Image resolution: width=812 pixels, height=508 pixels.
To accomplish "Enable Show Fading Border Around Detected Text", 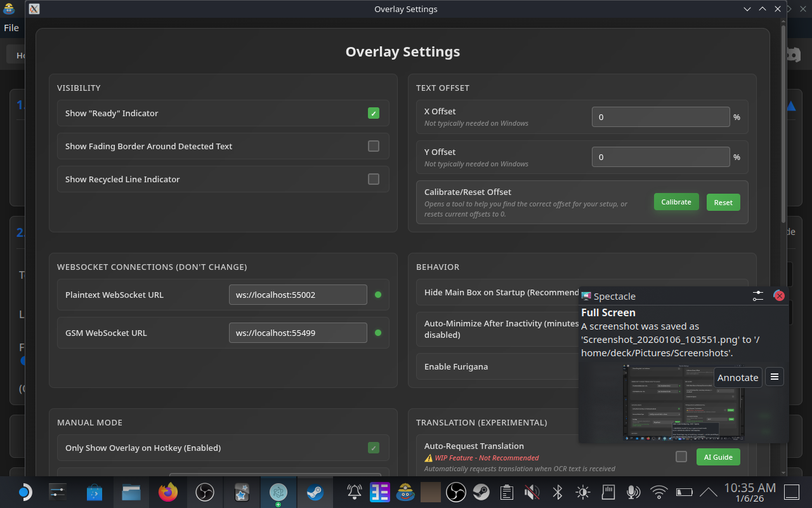I will point(374,146).
